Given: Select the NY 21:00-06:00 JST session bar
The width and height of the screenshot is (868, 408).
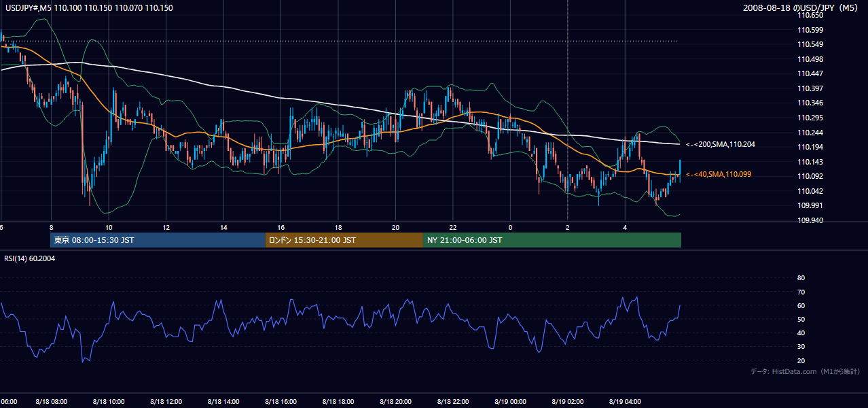Looking at the screenshot, I should coord(552,240).
